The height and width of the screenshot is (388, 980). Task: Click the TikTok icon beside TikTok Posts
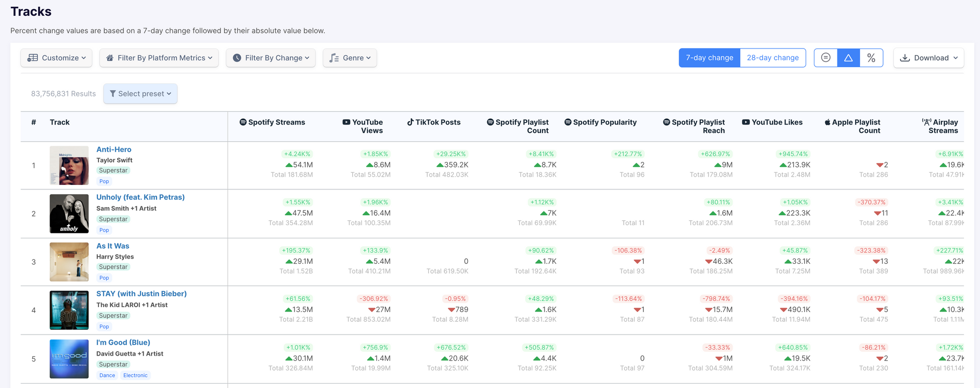pos(410,122)
